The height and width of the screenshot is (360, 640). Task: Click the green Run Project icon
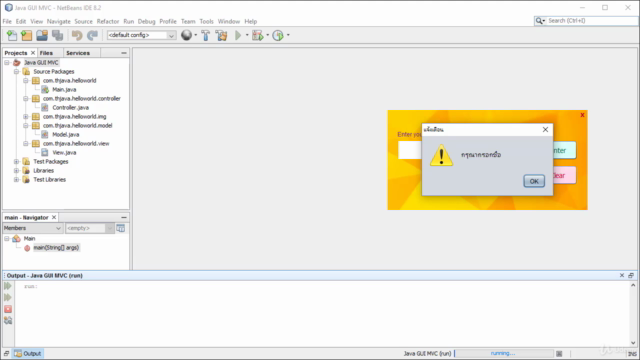pyautogui.click(x=238, y=36)
